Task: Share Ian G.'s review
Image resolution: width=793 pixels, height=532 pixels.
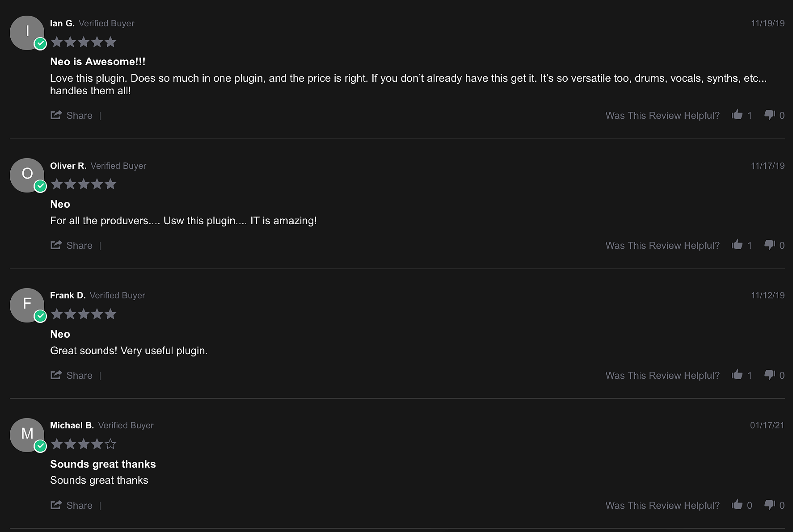Action: click(72, 115)
